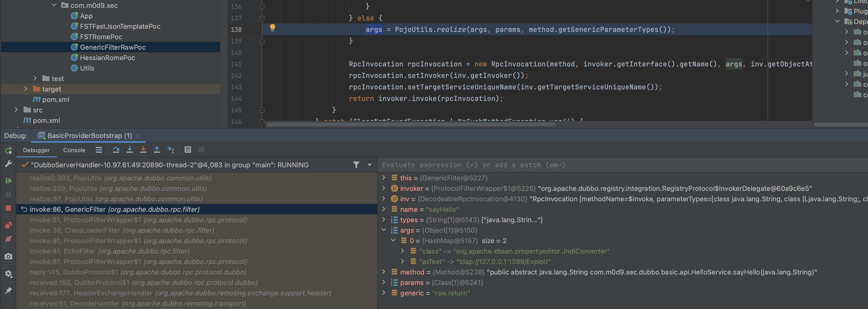868x309 pixels.
Task: Collapse the args variable node
Action: coord(384,230)
